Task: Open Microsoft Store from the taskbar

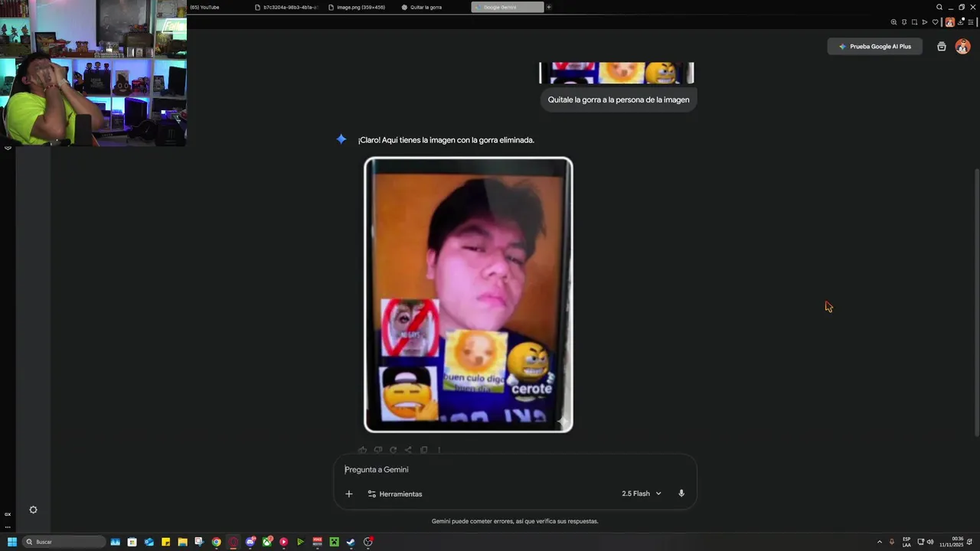Action: click(132, 542)
